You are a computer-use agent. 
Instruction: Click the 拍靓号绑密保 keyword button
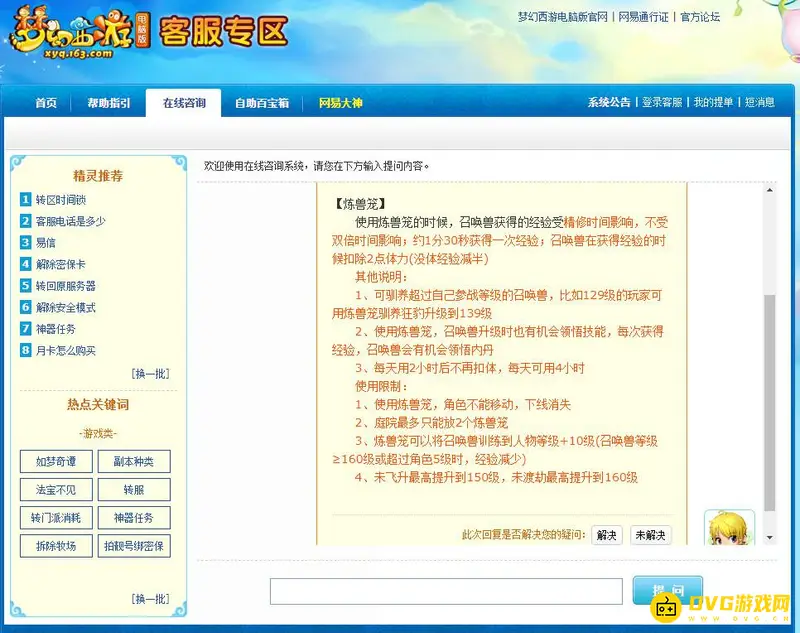(134, 546)
